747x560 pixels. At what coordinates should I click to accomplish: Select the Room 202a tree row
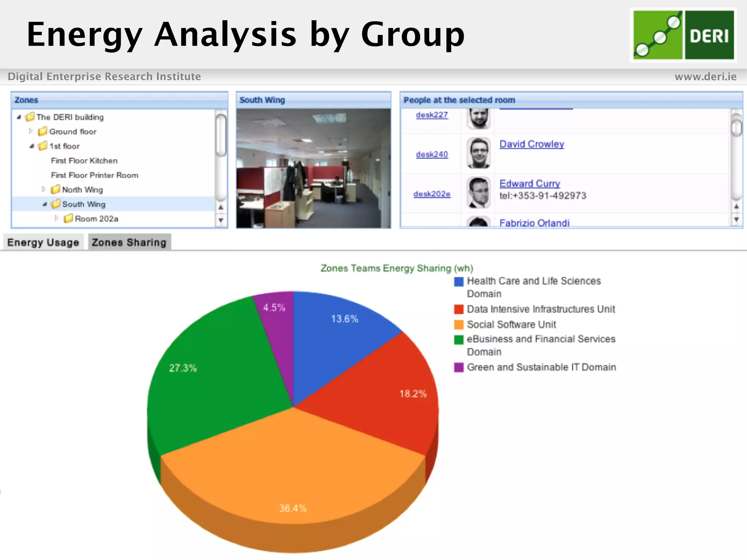point(114,219)
